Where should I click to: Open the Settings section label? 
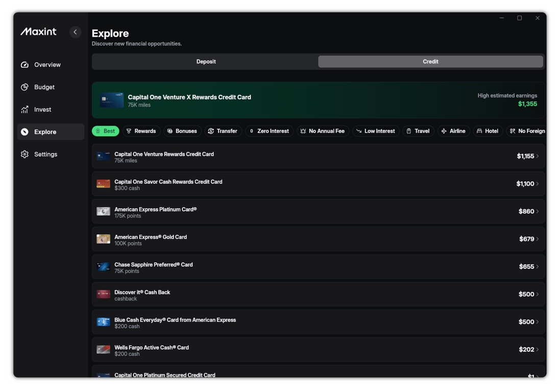tap(46, 154)
